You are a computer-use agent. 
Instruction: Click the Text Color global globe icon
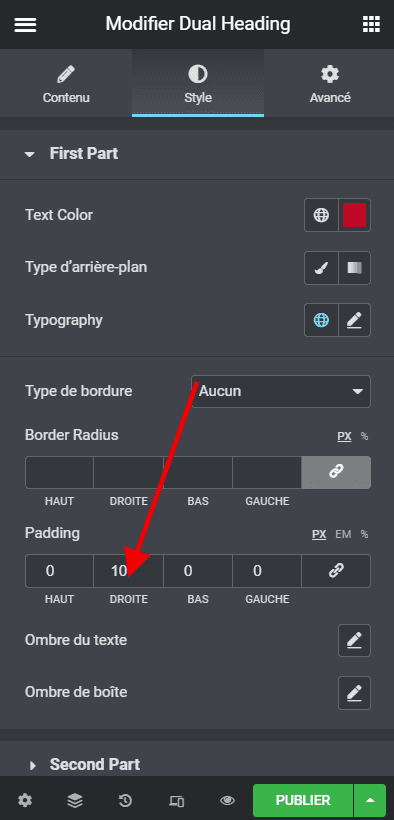pyautogui.click(x=321, y=215)
